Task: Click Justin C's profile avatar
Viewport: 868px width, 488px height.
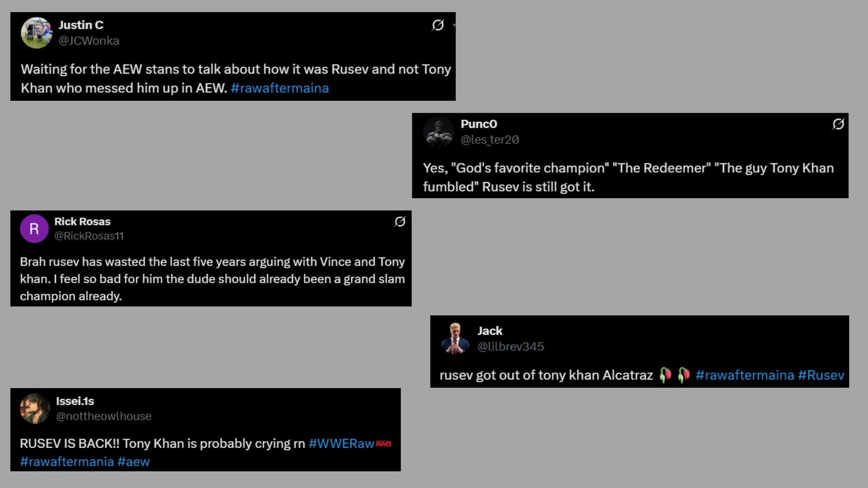Action: tap(36, 33)
